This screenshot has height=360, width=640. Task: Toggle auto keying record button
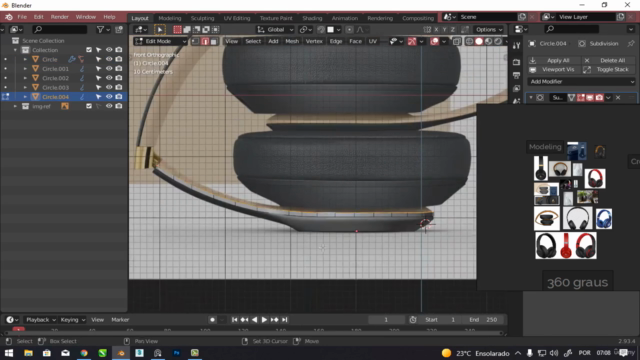[212, 320]
